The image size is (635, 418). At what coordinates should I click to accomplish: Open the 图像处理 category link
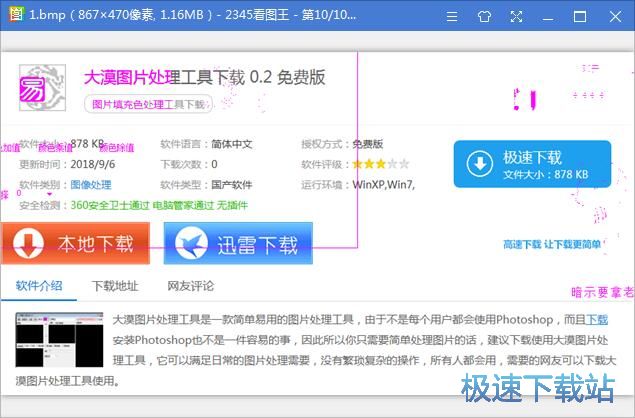tap(91, 185)
